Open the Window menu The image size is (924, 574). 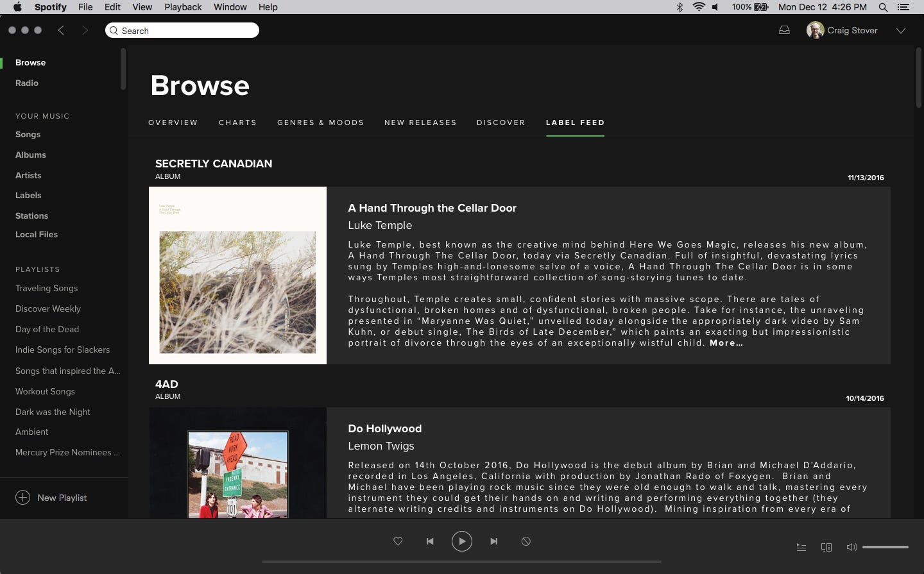[x=230, y=7]
